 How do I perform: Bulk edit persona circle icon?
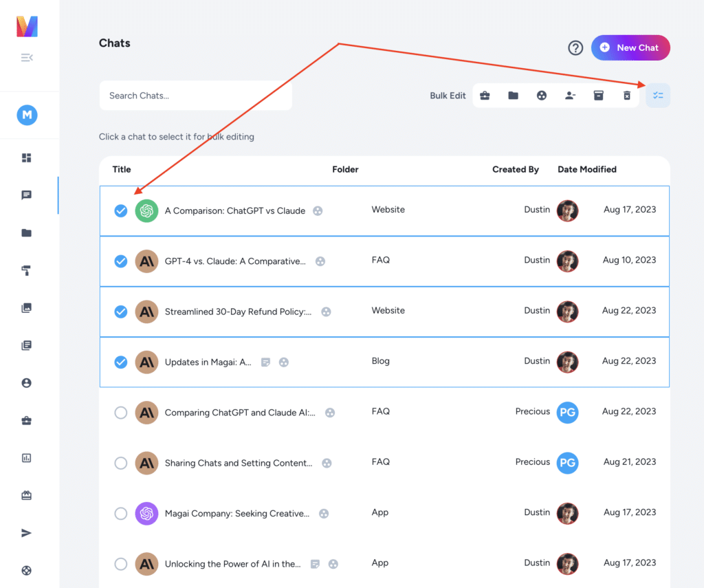542,95
